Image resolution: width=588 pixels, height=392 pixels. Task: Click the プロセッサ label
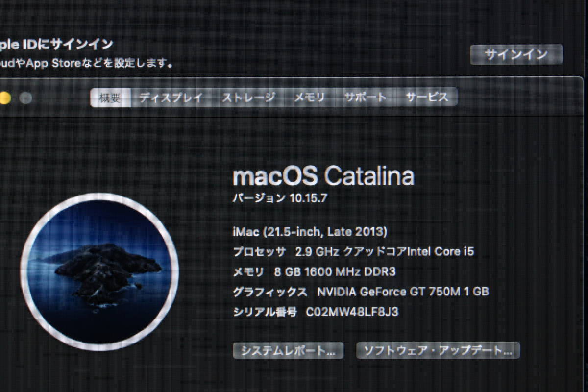[259, 252]
